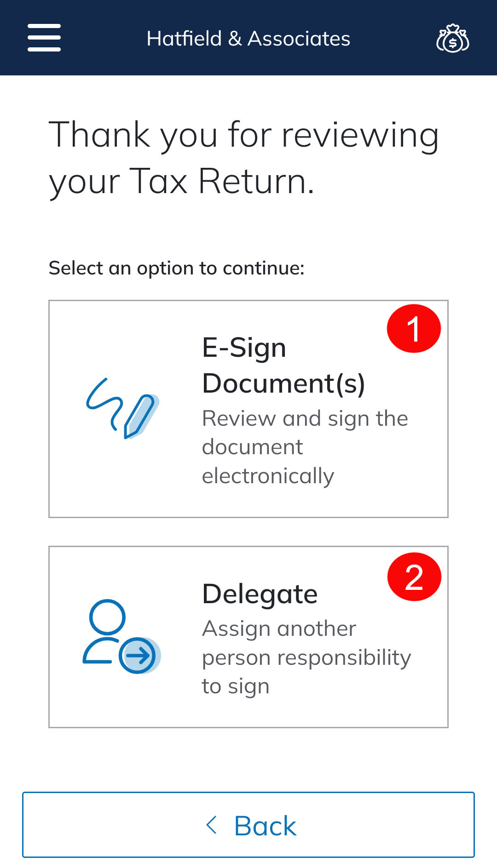Image resolution: width=497 pixels, height=868 pixels.
Task: Click "Select an option to continue:" label
Action: tap(177, 268)
